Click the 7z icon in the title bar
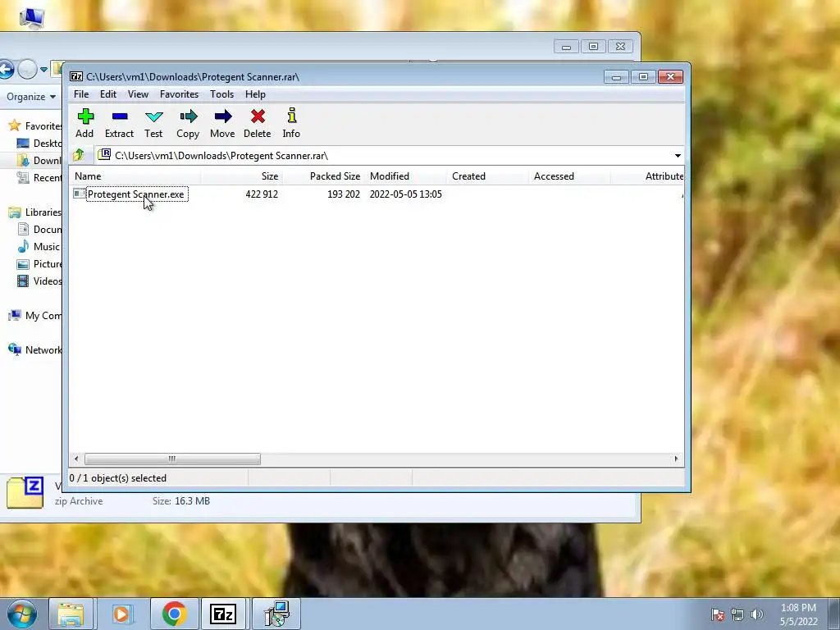 (x=76, y=76)
